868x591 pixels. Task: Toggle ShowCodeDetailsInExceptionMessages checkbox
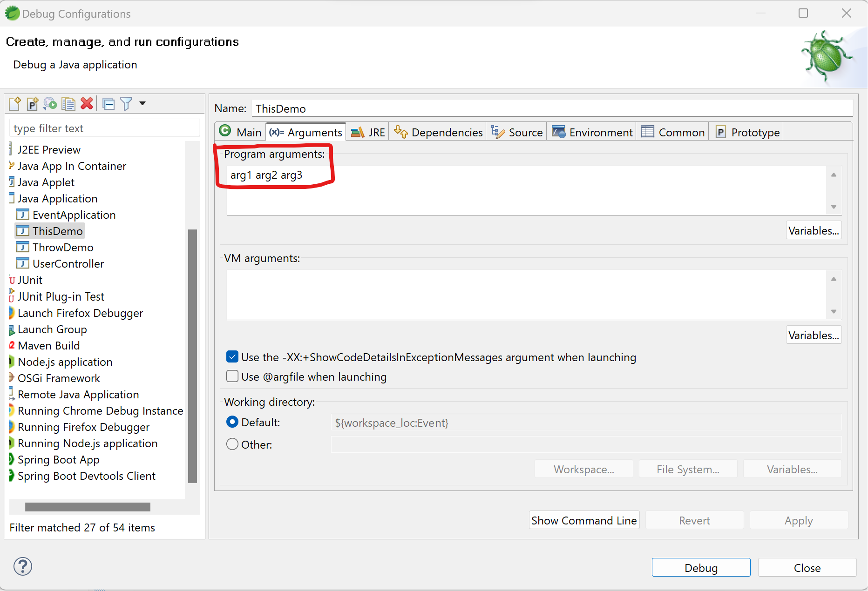tap(232, 357)
